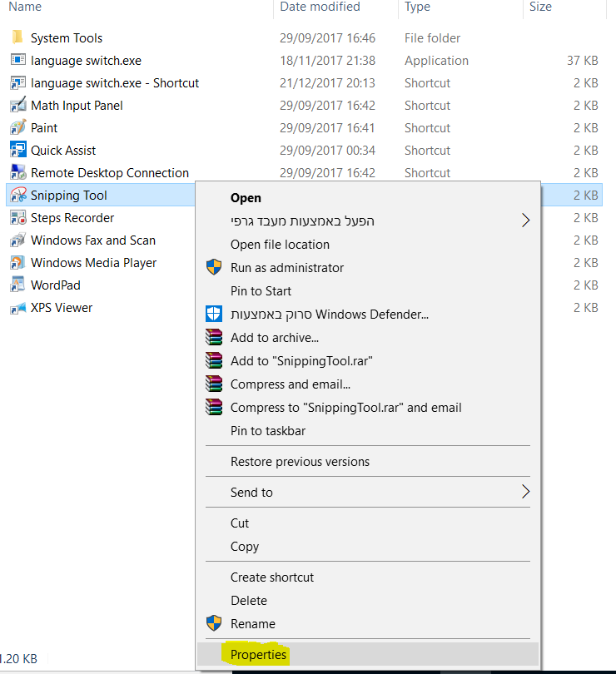Click the WordPad icon
Viewport: 616px width, 674px height.
coord(17,285)
